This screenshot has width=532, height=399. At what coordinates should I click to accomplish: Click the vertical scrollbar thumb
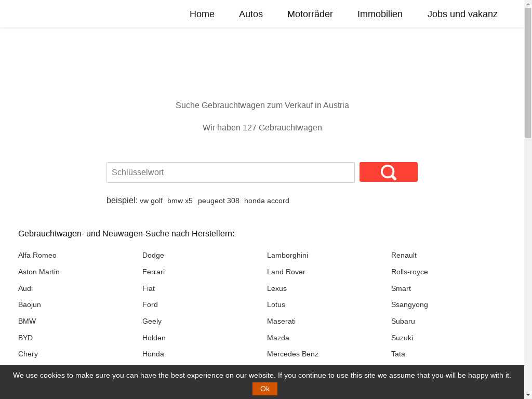[x=528, y=73]
